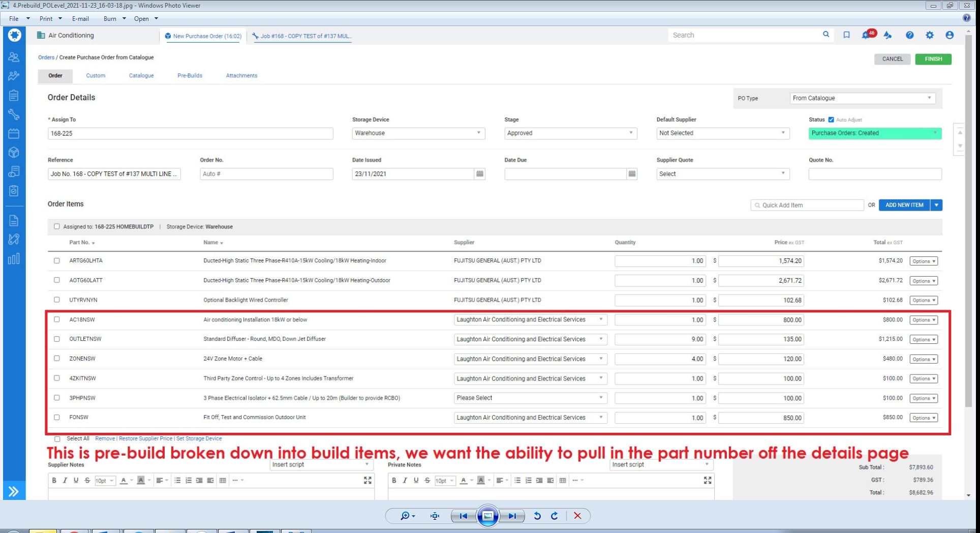Switch to the Custom tab
Image resolution: width=980 pixels, height=533 pixels.
pos(96,76)
